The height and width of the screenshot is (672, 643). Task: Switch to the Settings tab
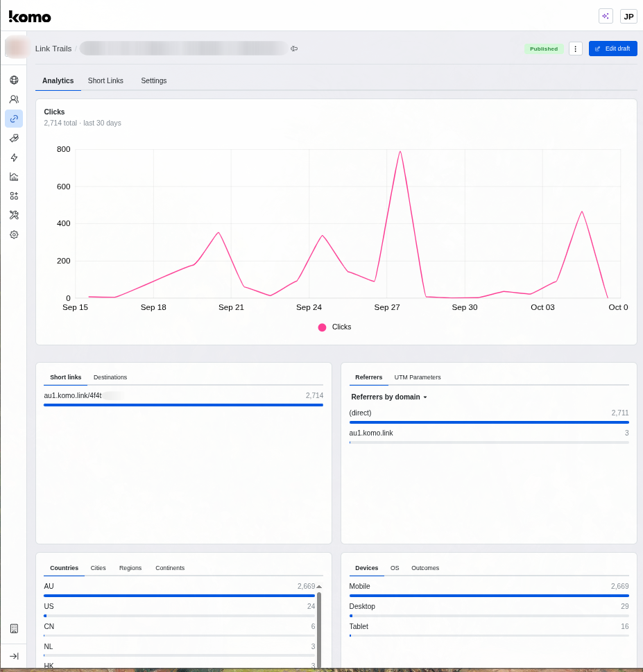pyautogui.click(x=154, y=80)
